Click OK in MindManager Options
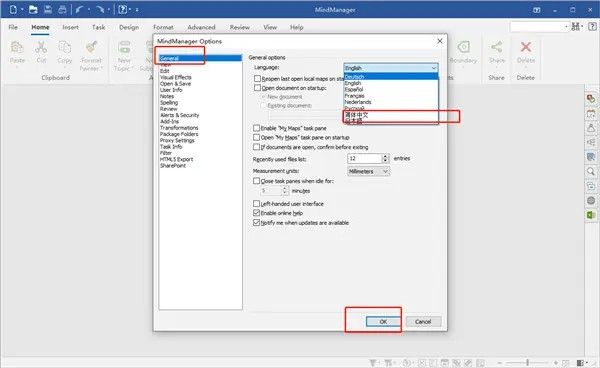 383,322
